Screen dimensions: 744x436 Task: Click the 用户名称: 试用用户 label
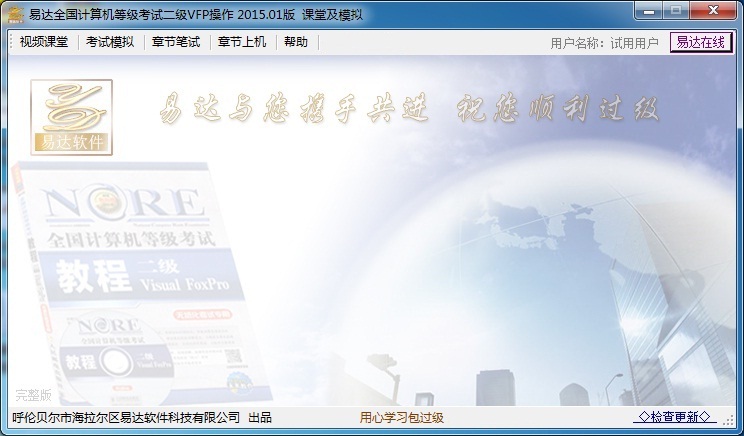coord(604,43)
